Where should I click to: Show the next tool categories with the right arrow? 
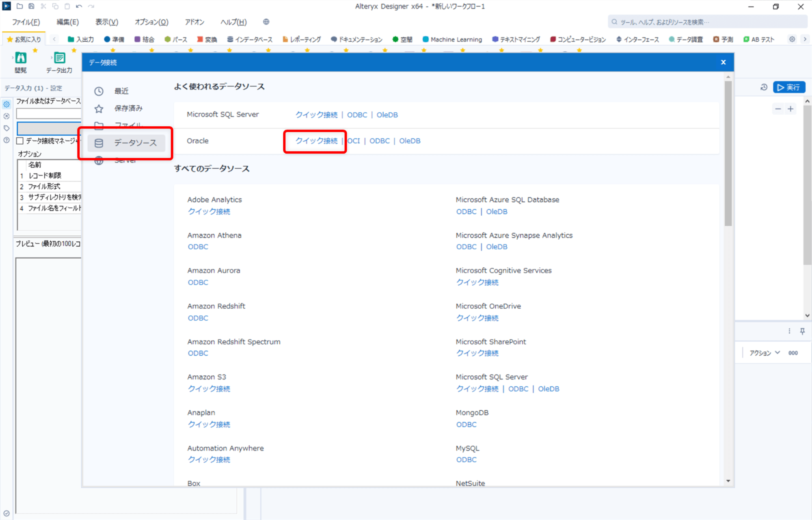coord(805,39)
